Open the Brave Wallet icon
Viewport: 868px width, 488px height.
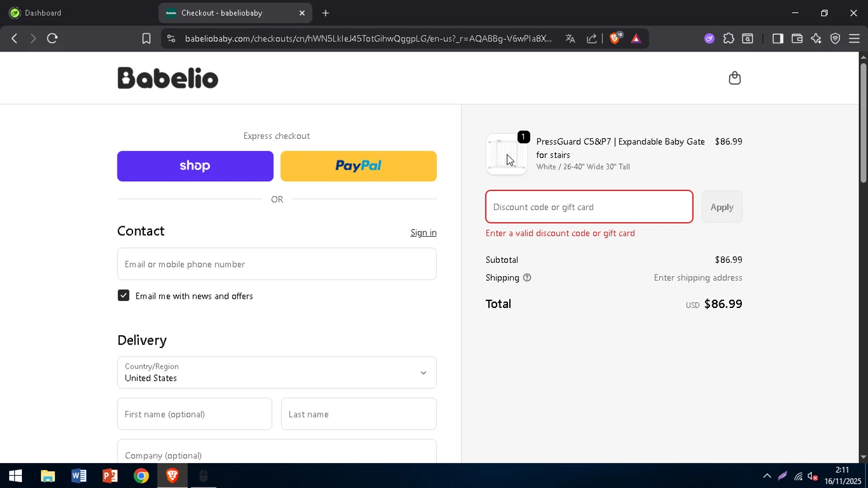[x=797, y=39]
